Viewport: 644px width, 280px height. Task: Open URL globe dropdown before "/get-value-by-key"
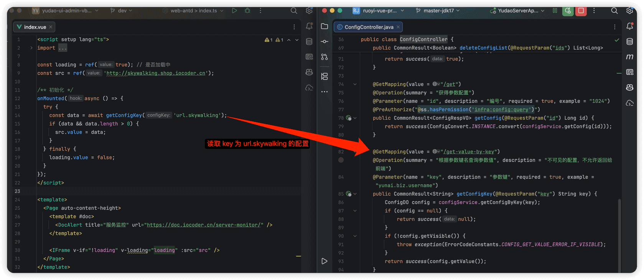click(x=436, y=152)
